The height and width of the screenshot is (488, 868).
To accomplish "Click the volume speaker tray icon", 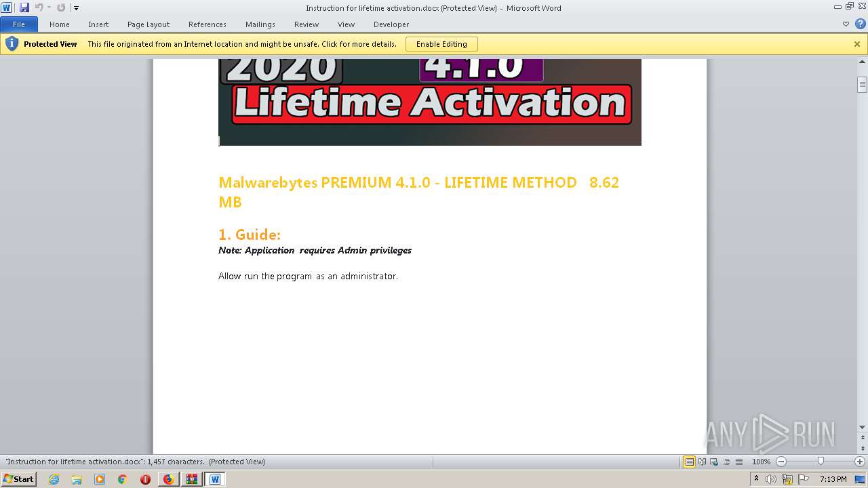I will (772, 479).
